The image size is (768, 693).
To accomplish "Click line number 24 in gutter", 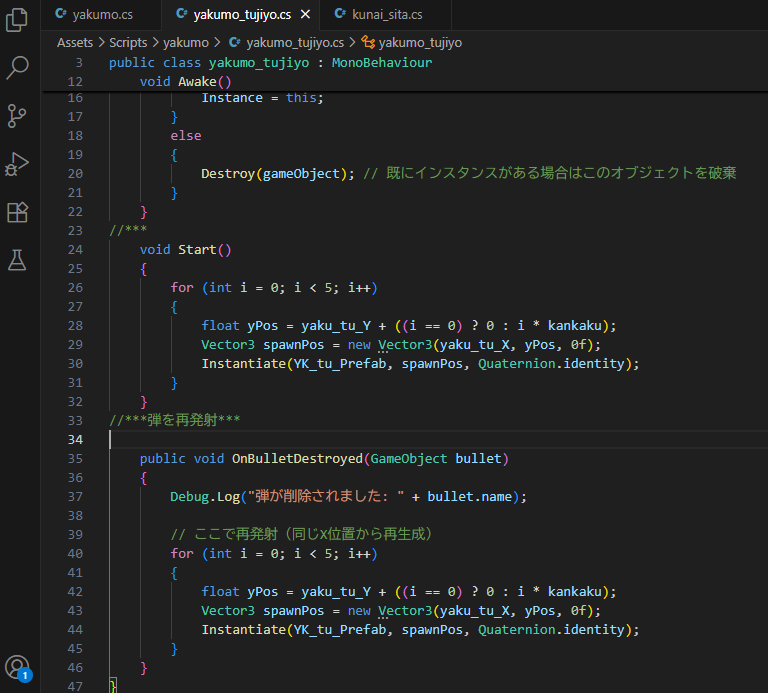I will 75,250.
